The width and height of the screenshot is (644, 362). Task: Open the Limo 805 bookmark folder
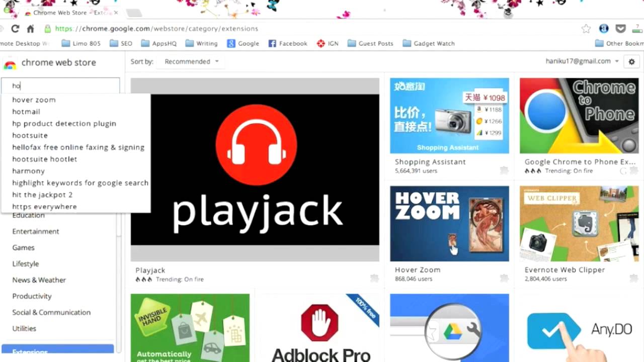tap(81, 43)
